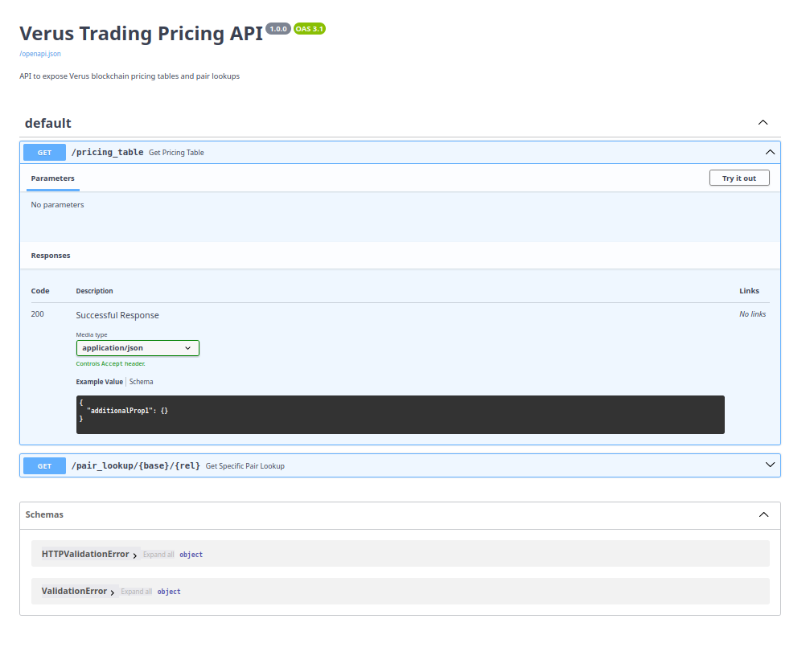Collapse the Schemas section
Screen dimensions: 810x672
763,514
